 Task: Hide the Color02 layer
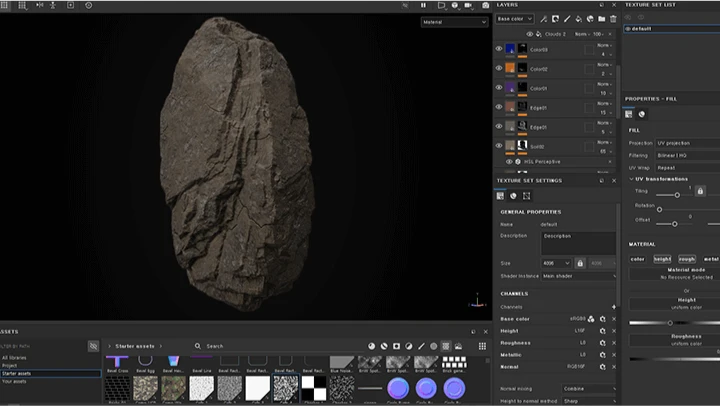pyautogui.click(x=499, y=68)
